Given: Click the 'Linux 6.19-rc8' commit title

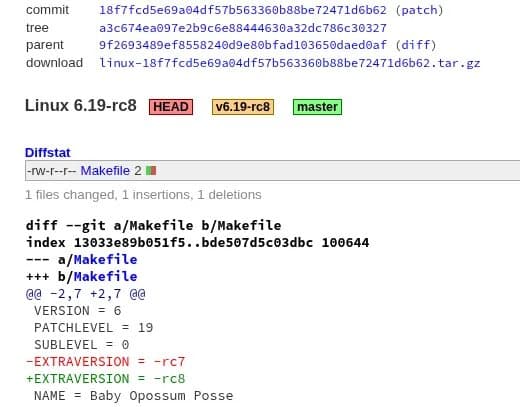Looking at the screenshot, I should click(x=81, y=106).
